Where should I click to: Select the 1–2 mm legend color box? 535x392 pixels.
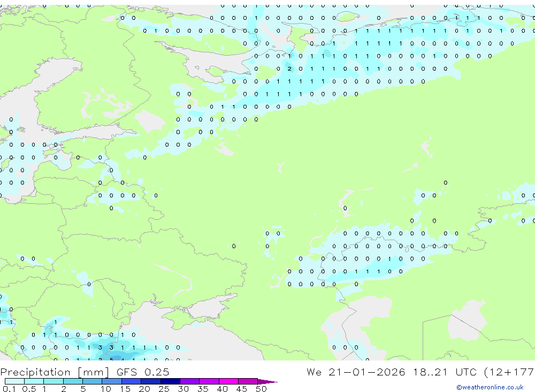pyautogui.click(x=53, y=381)
